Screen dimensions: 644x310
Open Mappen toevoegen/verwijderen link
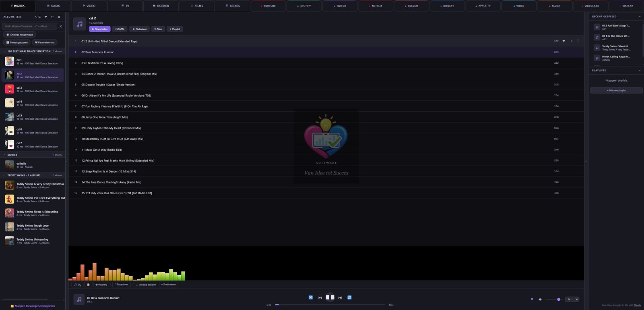click(33, 306)
